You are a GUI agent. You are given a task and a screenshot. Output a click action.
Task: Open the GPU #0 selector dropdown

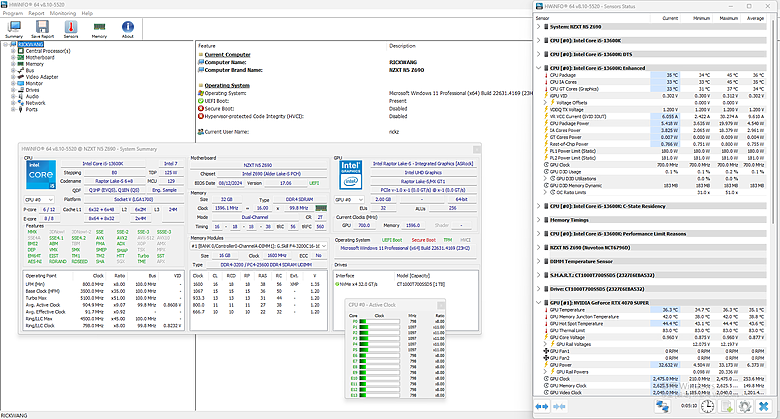[x=349, y=200]
